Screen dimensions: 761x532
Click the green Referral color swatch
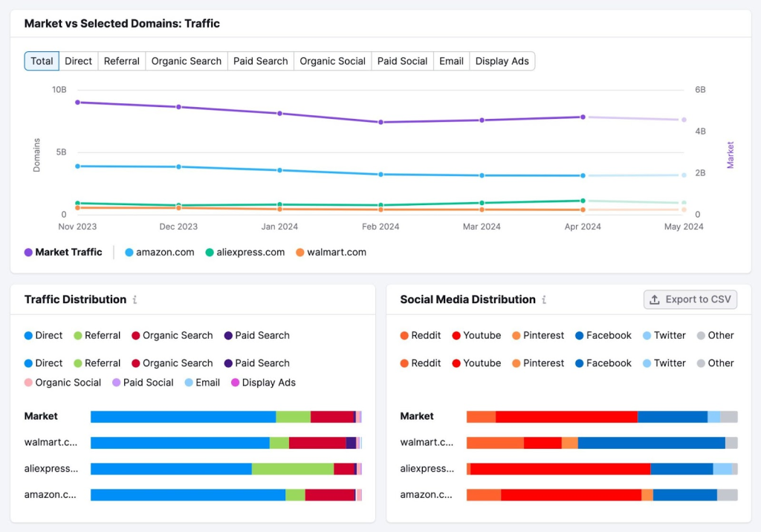[77, 335]
